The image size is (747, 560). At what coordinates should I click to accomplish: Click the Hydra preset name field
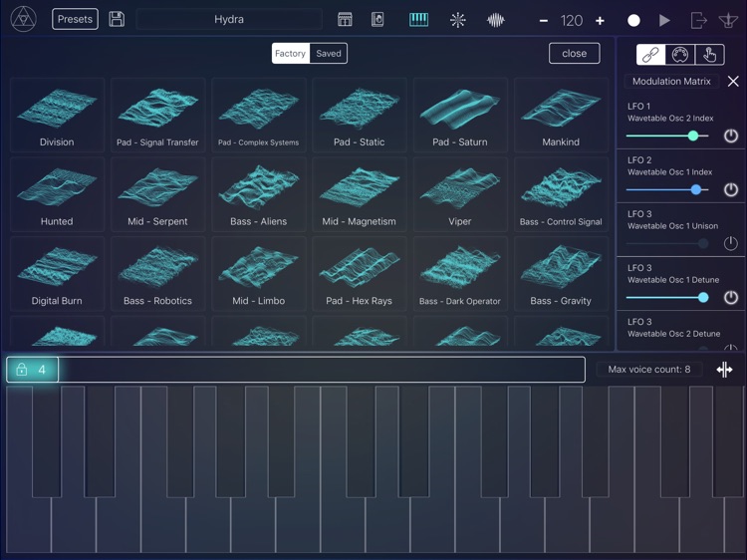tap(229, 19)
